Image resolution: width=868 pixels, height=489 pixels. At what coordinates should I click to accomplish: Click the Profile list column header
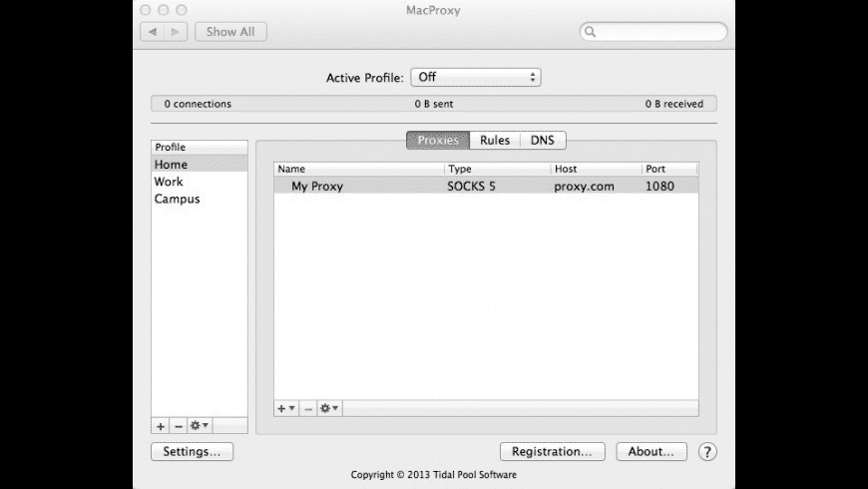(x=200, y=148)
